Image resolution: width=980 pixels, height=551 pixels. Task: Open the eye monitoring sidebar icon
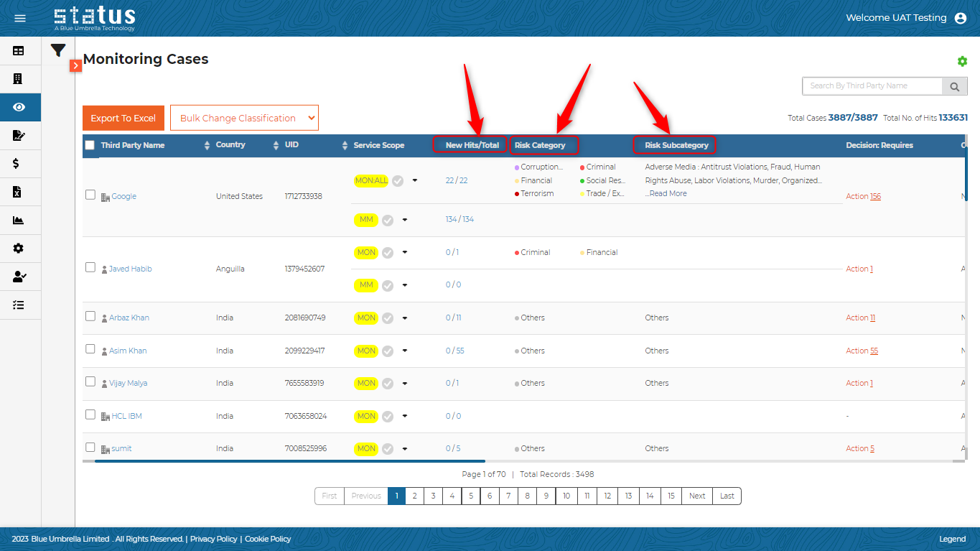pos(19,107)
